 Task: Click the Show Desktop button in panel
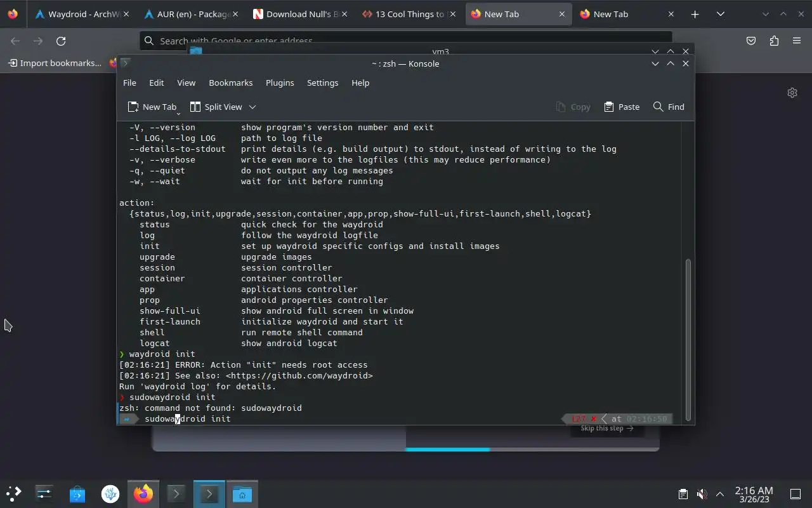[x=796, y=494]
